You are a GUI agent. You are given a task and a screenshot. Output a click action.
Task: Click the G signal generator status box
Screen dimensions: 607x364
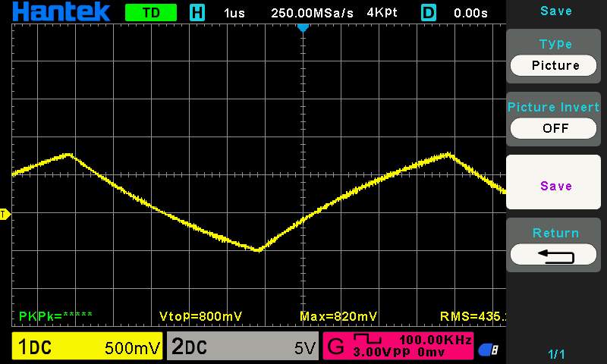[398, 346]
